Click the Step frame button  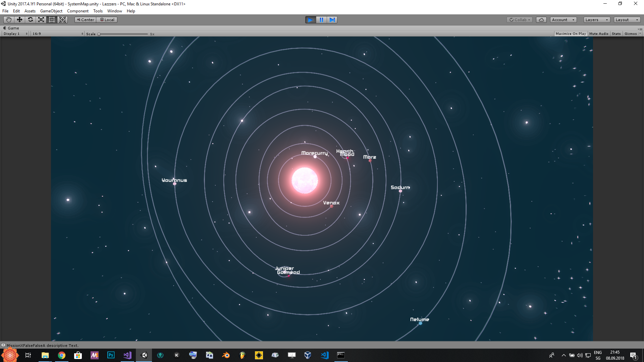pyautogui.click(x=332, y=20)
